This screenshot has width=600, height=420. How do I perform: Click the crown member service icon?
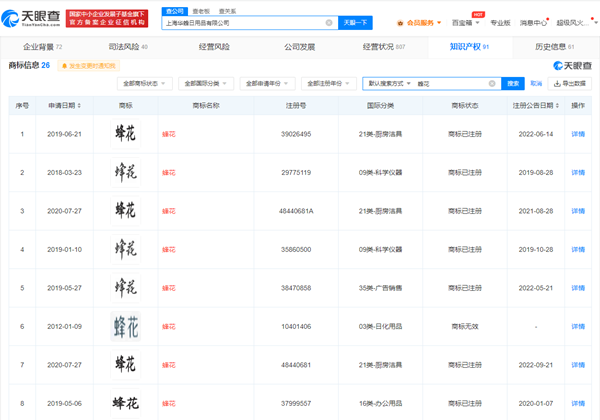[400, 23]
